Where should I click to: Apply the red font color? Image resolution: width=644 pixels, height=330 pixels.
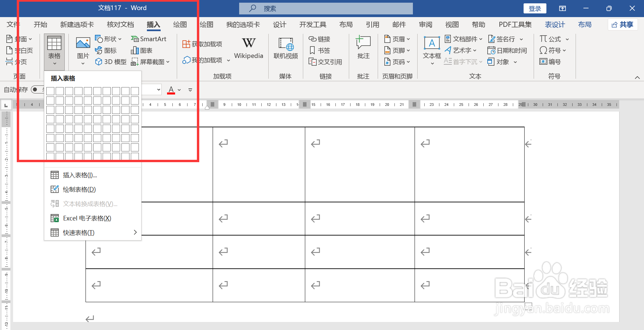tap(171, 90)
